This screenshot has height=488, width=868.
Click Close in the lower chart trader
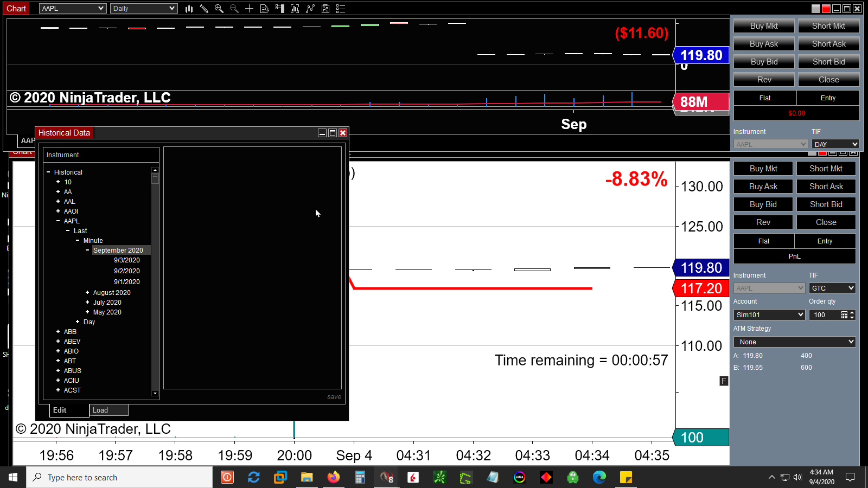click(826, 222)
